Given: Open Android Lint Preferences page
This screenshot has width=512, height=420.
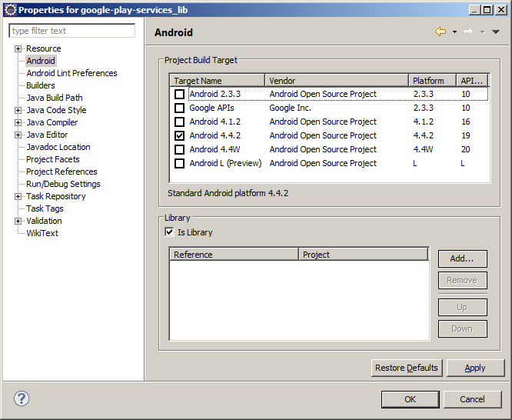Looking at the screenshot, I should pyautogui.click(x=71, y=73).
